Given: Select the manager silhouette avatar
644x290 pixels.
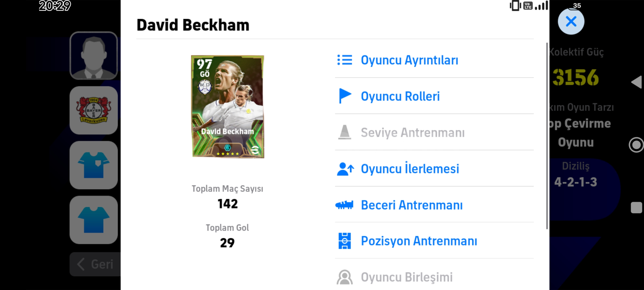Looking at the screenshot, I should [94, 56].
